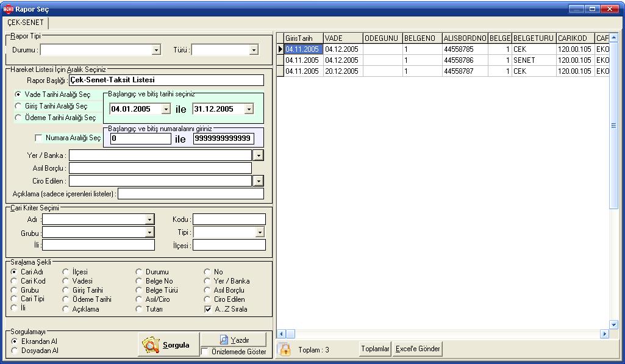This screenshot has height=364, width=625.
Task: Choose Dosyadan Al query source
Action: pos(15,351)
